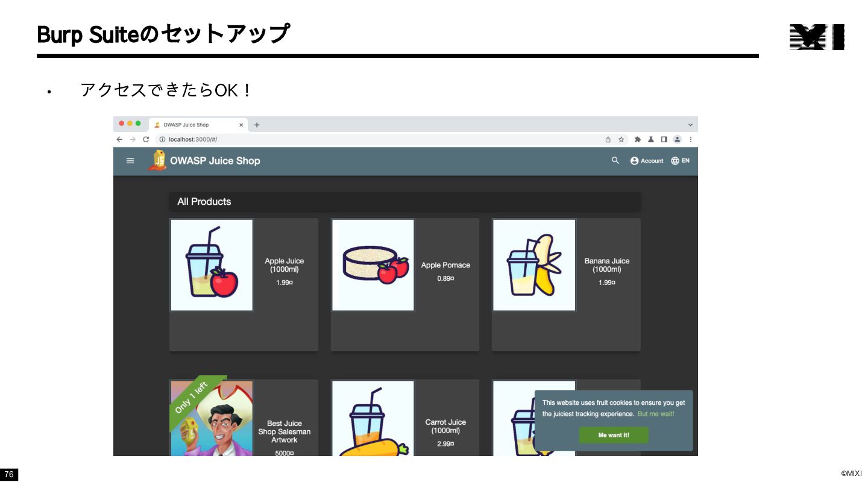
Task: Close the OWASP Juice Shop tab
Action: 241,125
